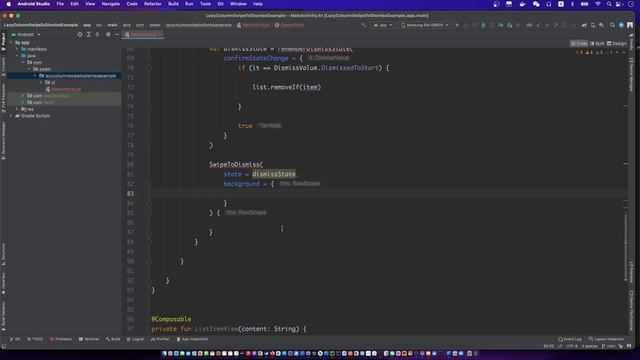Expand the manifests folder node
Viewport: 640px width, 360px height.
point(17,49)
